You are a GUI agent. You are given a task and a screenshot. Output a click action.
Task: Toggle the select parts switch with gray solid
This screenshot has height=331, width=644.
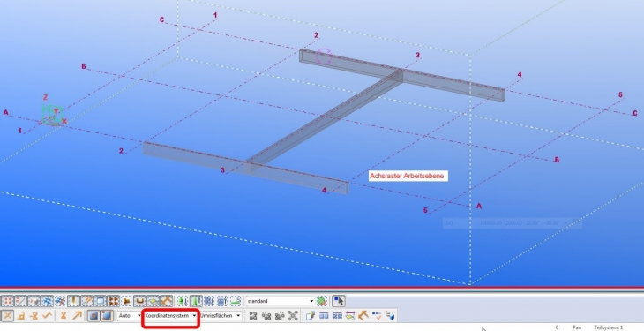click(x=34, y=301)
